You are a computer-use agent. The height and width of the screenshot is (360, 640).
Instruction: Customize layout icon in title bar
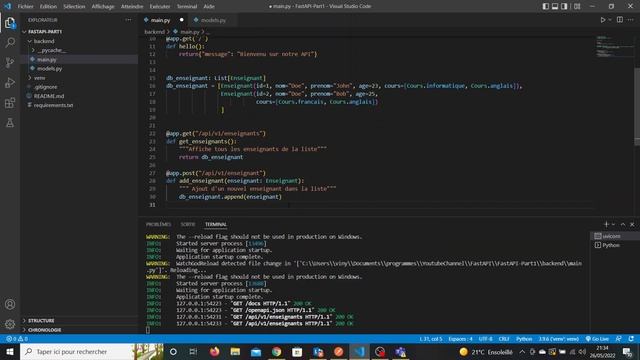click(577, 6)
